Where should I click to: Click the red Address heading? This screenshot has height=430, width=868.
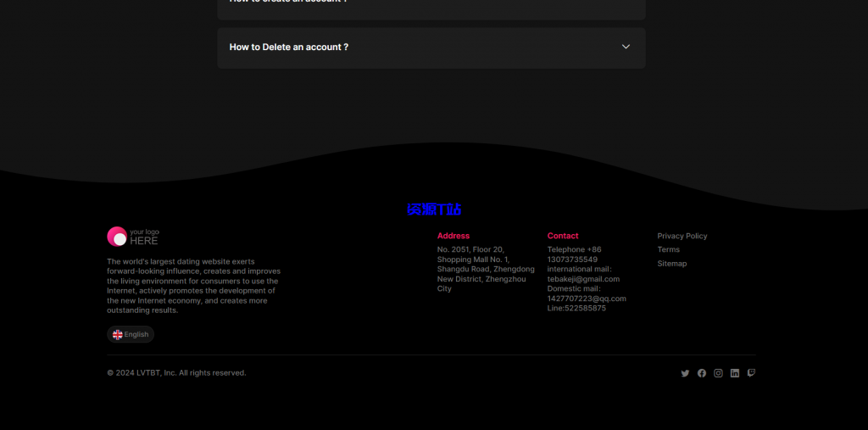tap(453, 236)
